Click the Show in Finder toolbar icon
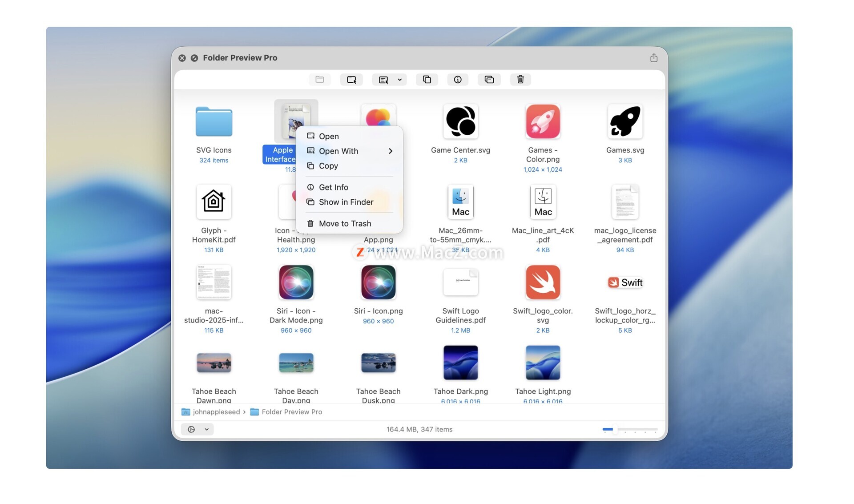Image resolution: width=854 pixels, height=504 pixels. (x=489, y=80)
